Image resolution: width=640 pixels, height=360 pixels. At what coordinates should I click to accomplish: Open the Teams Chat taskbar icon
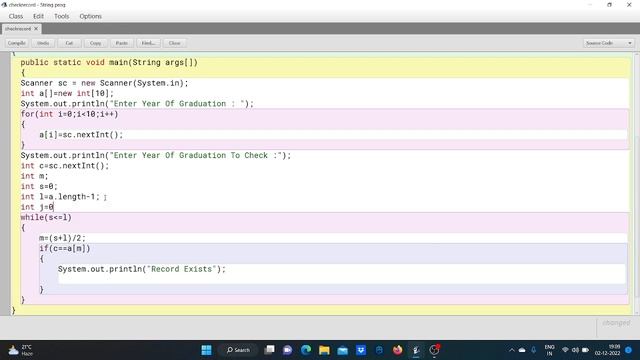(288, 350)
